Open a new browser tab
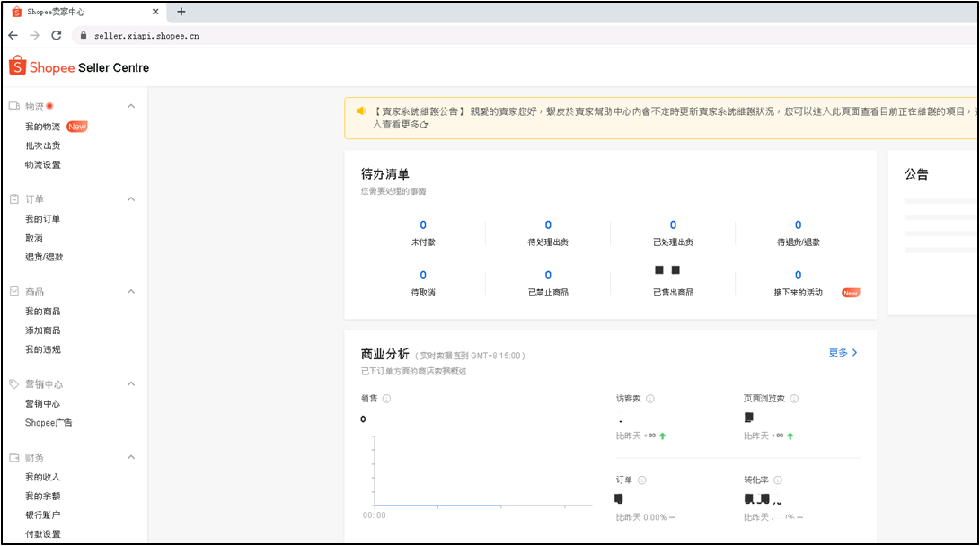The width and height of the screenshot is (980, 546). [x=181, y=12]
